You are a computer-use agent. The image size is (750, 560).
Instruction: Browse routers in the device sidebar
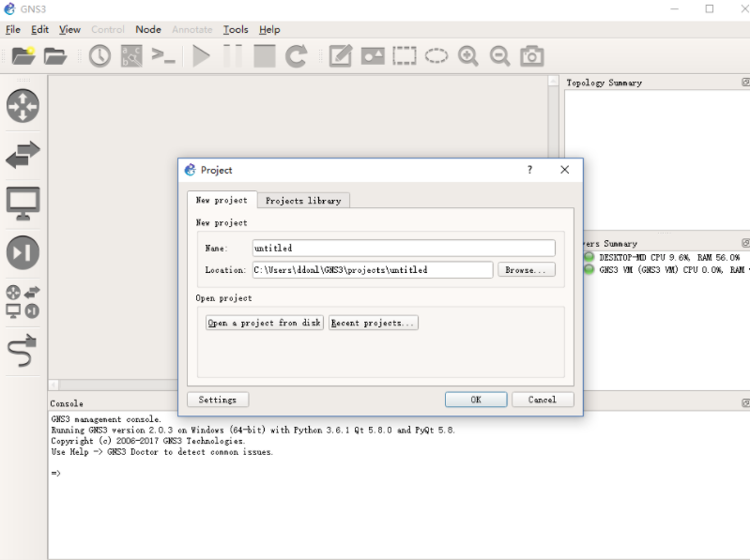23,106
